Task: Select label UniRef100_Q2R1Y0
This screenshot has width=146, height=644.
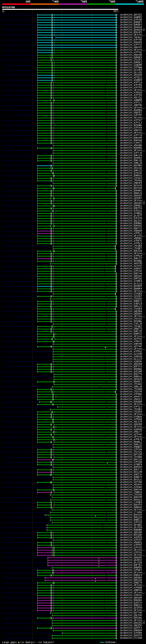Action: (x=131, y=603)
